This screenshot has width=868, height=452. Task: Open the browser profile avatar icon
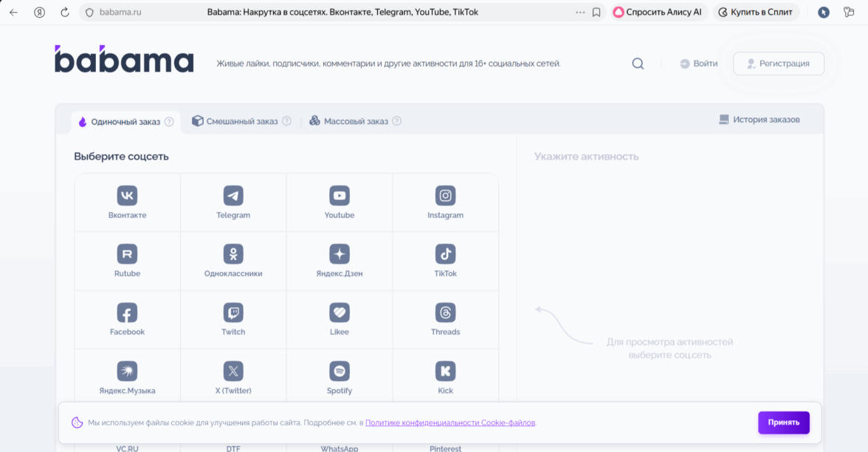(824, 12)
